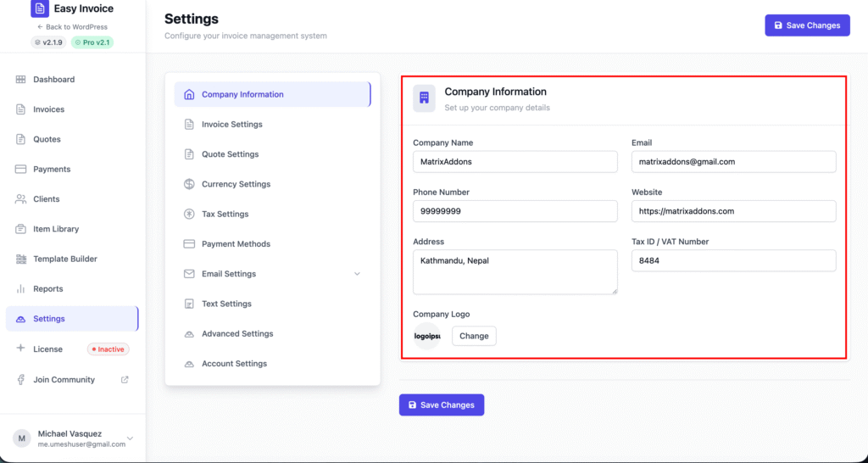868x463 pixels.
Task: Click the Company Information building icon in header
Action: [x=424, y=98]
